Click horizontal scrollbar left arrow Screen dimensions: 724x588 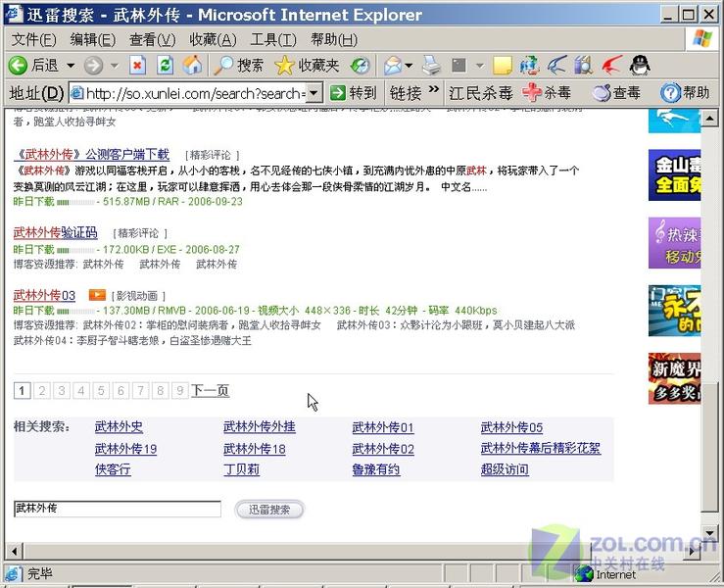15,551
